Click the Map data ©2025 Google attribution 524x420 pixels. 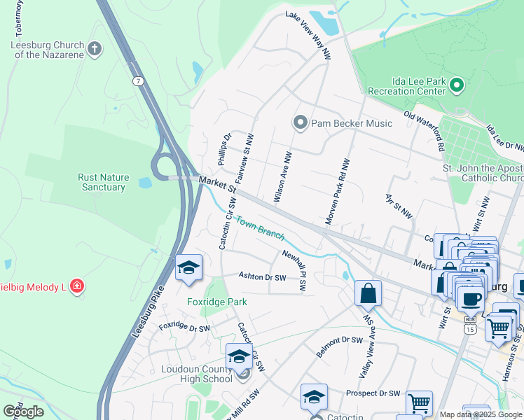481,414
